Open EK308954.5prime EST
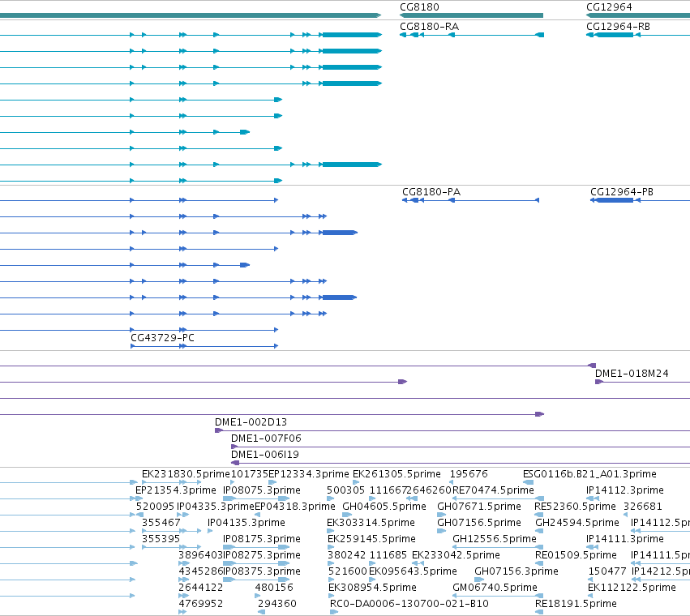Screen dimensions: 690x616 pyautogui.click(x=372, y=588)
